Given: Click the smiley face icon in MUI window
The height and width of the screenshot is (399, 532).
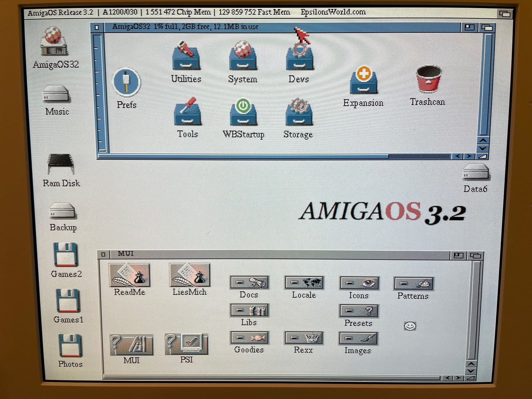Looking at the screenshot, I should (410, 326).
